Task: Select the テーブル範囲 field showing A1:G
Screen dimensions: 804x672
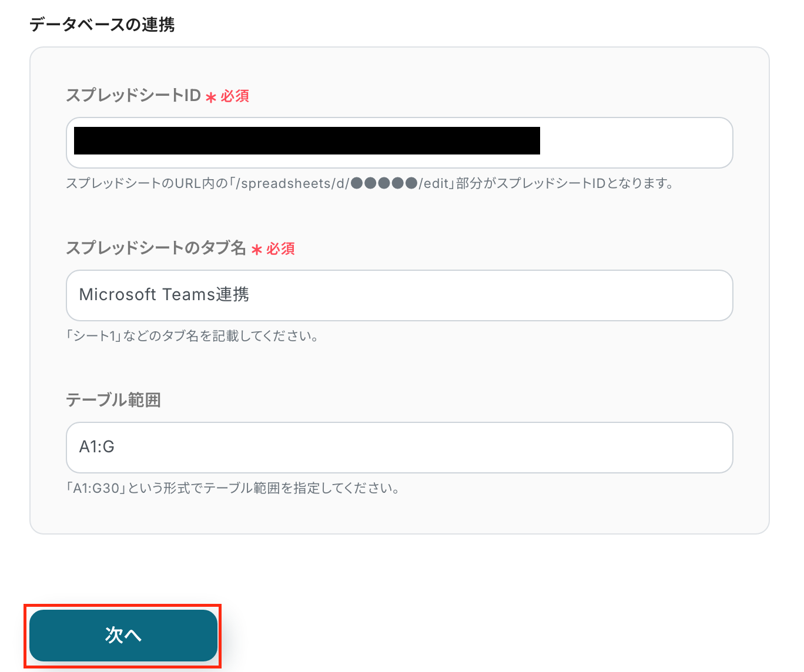Action: coord(400,448)
